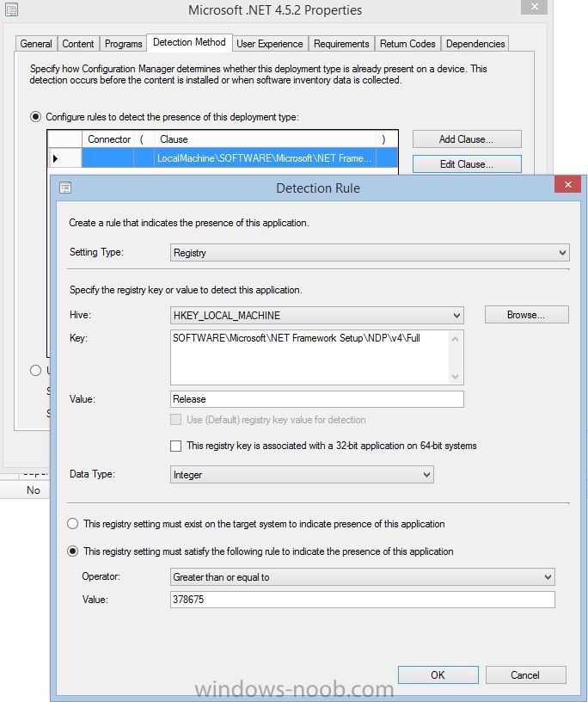Select the Detection Method tab
The height and width of the screenshot is (702, 588).
189,42
